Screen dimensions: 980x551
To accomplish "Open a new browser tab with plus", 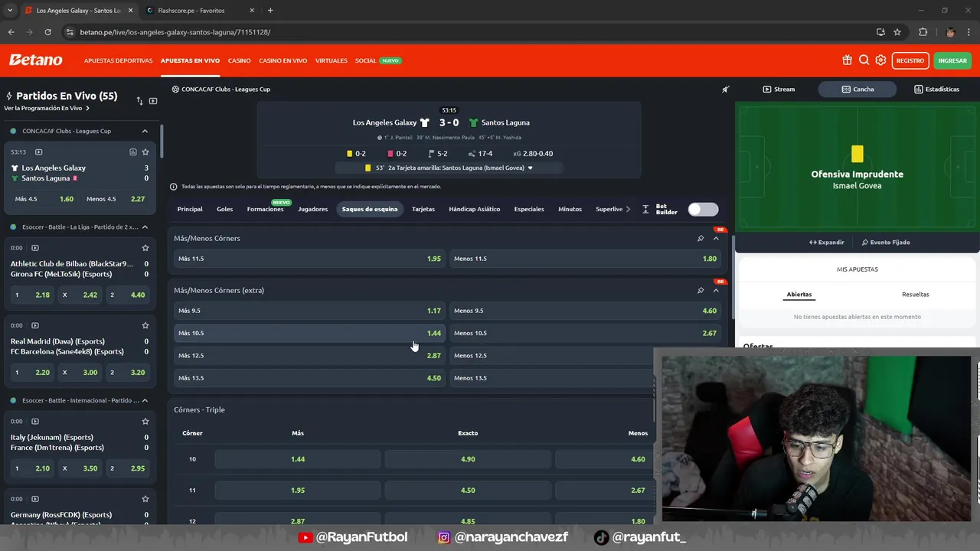I will pyautogui.click(x=270, y=11).
